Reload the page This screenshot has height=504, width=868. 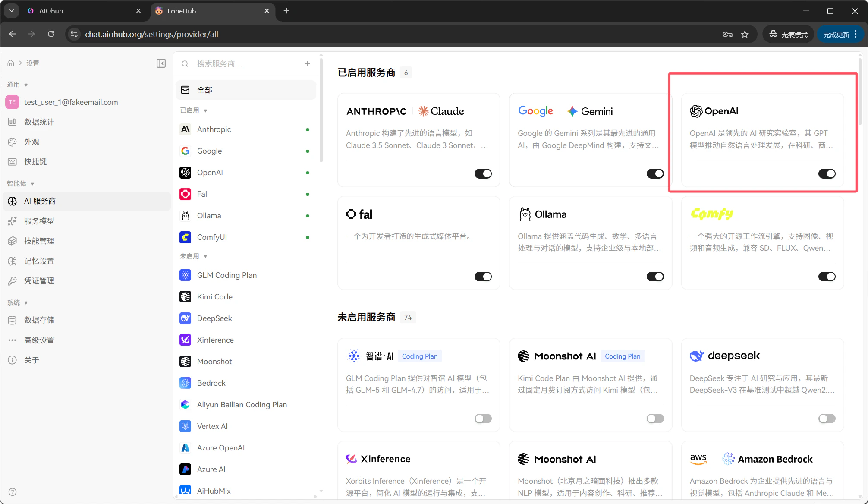click(x=51, y=34)
